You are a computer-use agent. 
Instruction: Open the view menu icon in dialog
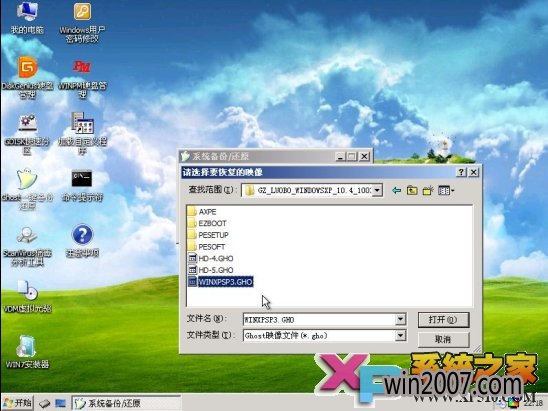point(446,190)
